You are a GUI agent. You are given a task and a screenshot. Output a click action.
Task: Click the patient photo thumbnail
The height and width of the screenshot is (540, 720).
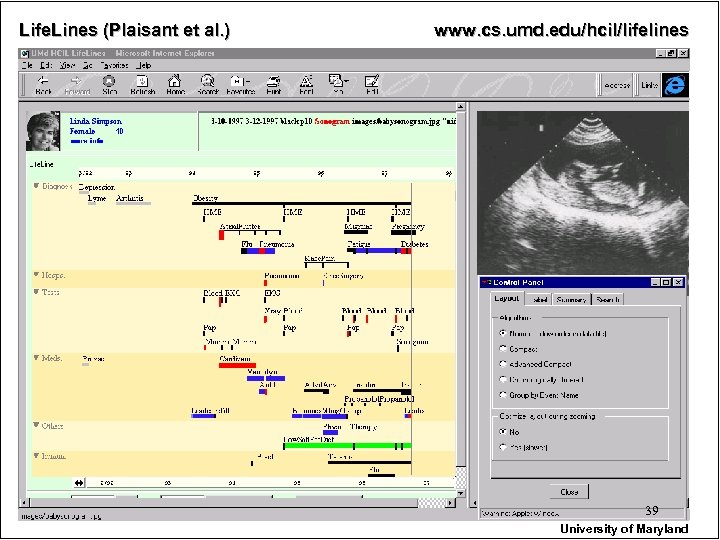43,131
